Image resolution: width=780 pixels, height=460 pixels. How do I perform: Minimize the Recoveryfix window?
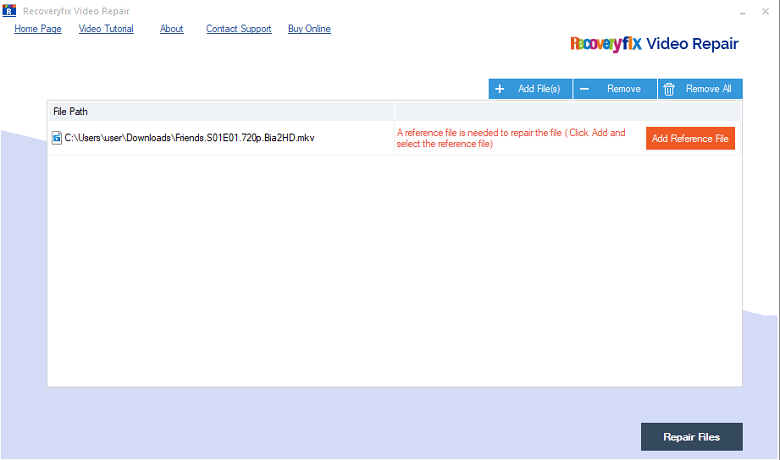pyautogui.click(x=742, y=11)
